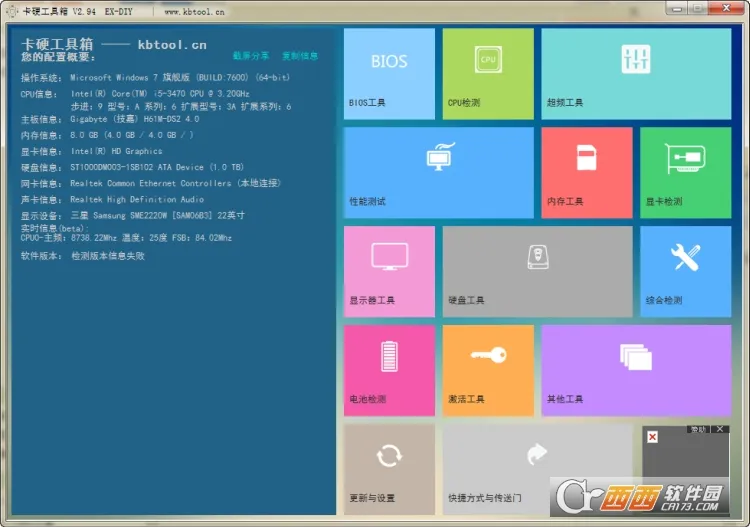The height and width of the screenshot is (527, 750).
Task: Minimize the 卡硬工具箱 window
Action: click(677, 8)
